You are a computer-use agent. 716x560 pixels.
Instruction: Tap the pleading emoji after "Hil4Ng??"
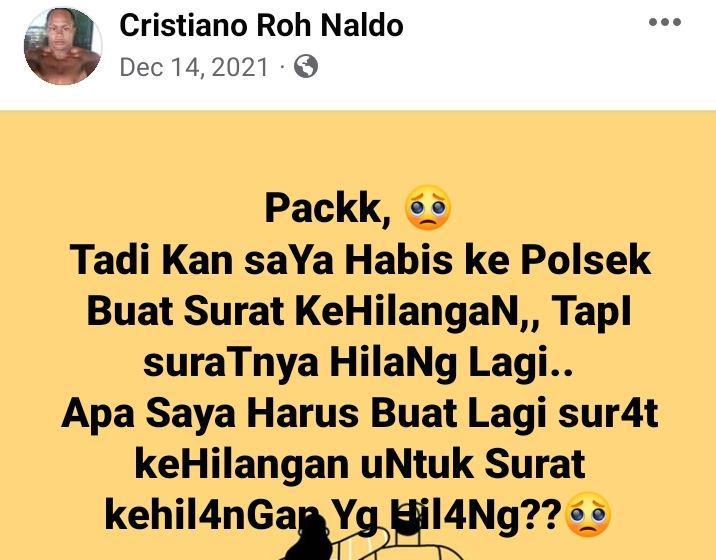[x=588, y=514]
